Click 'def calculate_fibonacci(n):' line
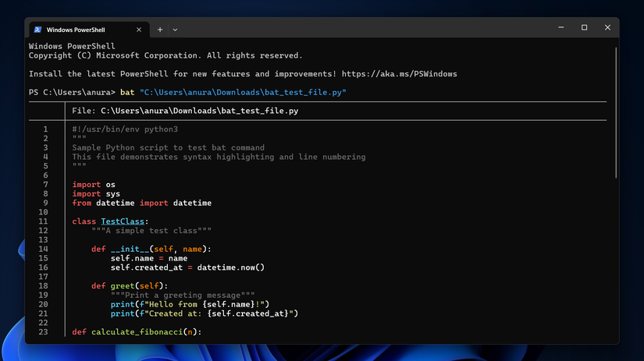The height and width of the screenshot is (361, 644). (x=137, y=332)
